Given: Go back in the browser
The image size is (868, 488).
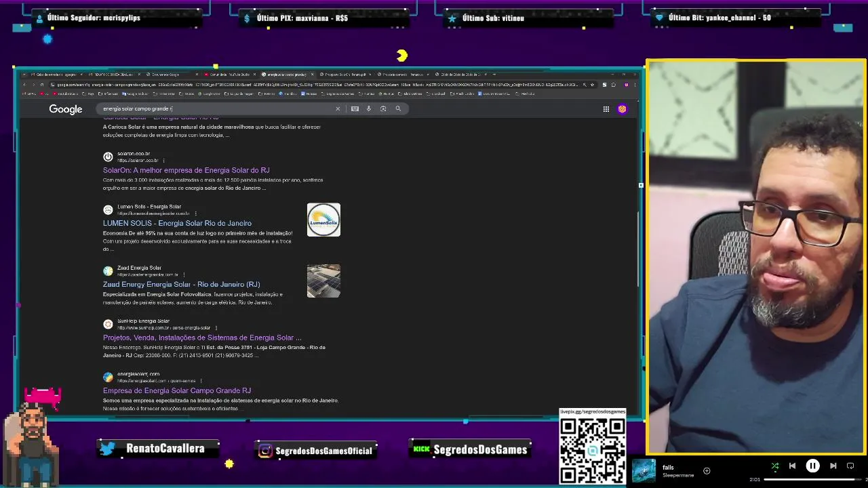Looking at the screenshot, I should point(24,85).
